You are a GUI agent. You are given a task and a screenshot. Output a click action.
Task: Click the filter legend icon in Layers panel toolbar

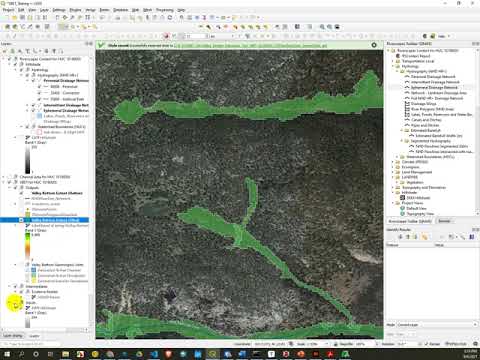27,51
